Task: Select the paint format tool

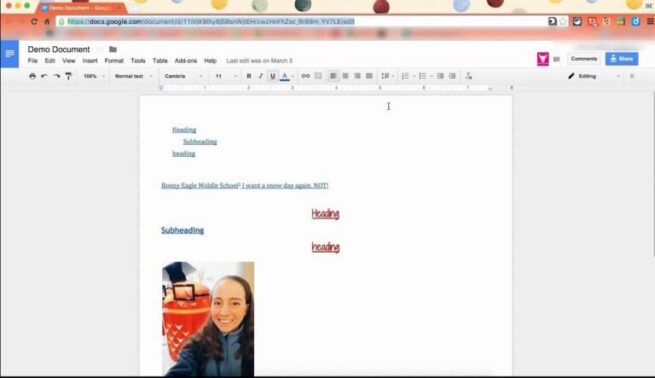Action: tap(69, 76)
